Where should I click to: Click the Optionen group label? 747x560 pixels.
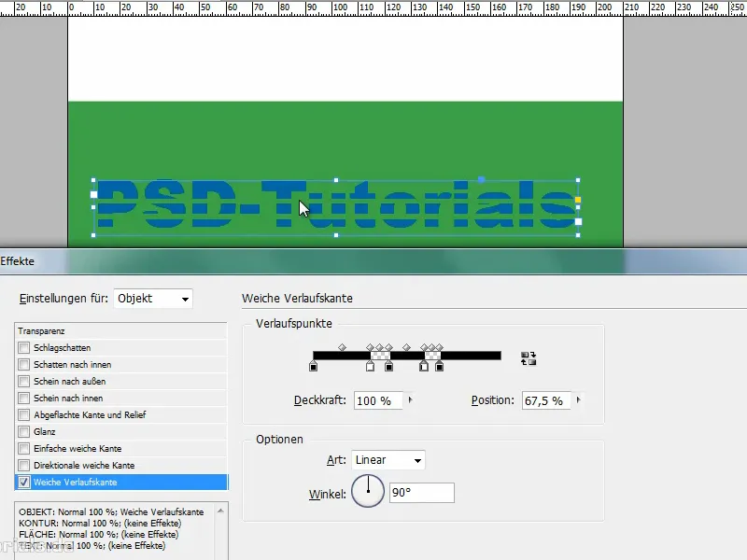279,439
